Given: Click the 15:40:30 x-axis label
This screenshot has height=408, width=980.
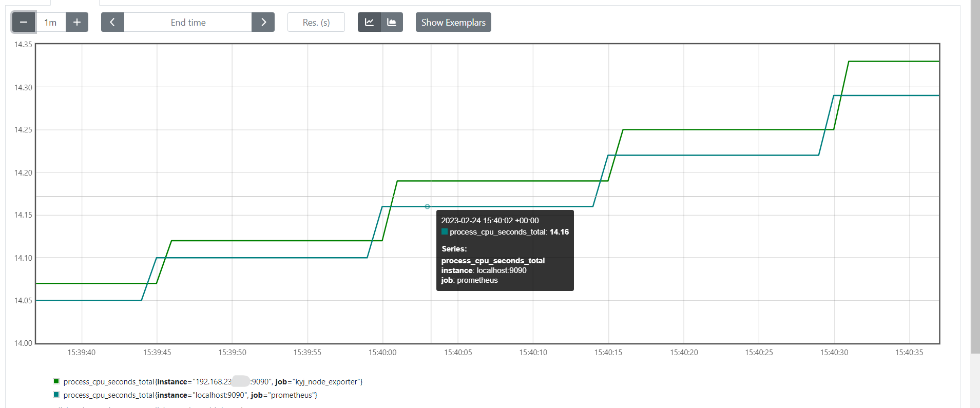Looking at the screenshot, I should tap(834, 353).
